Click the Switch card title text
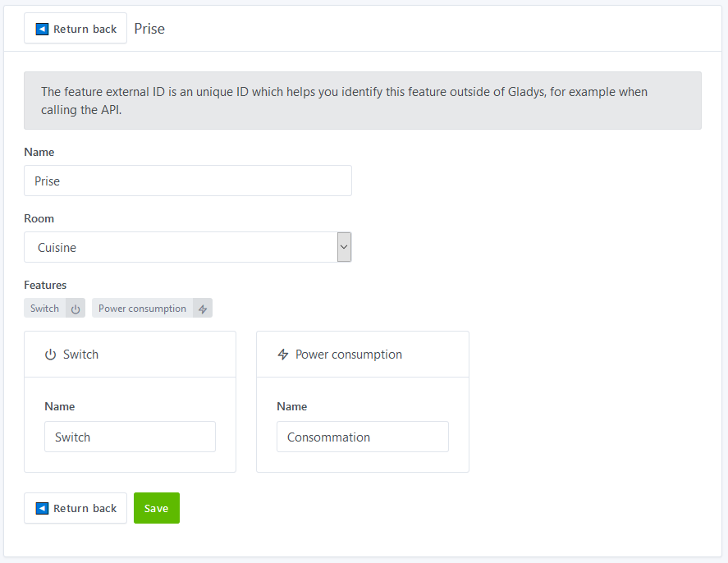 point(80,355)
